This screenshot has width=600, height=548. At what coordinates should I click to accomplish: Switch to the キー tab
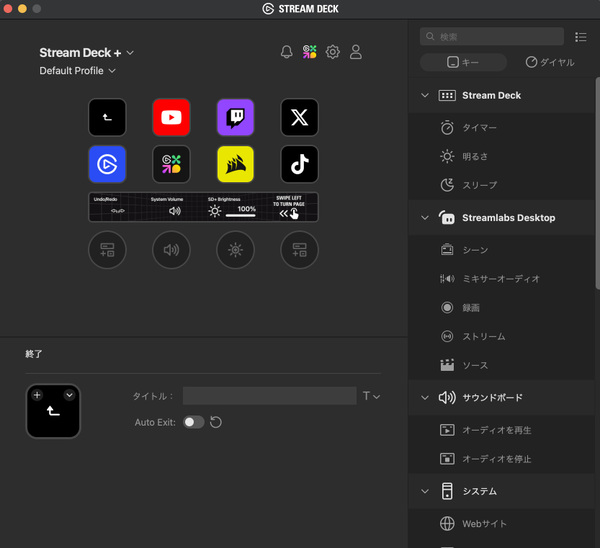pyautogui.click(x=463, y=62)
